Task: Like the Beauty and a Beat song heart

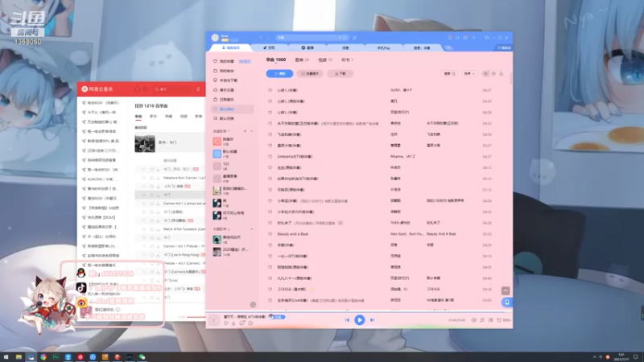Action: tap(270, 234)
